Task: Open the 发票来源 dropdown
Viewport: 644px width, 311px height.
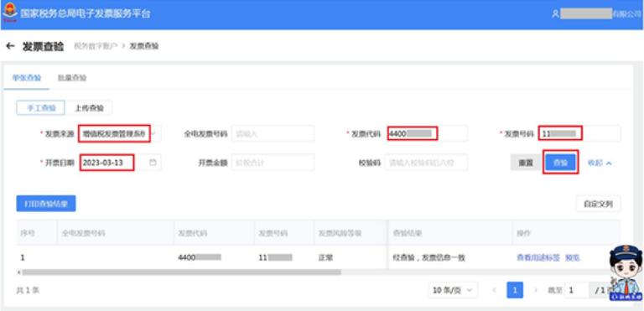Action: (119, 133)
